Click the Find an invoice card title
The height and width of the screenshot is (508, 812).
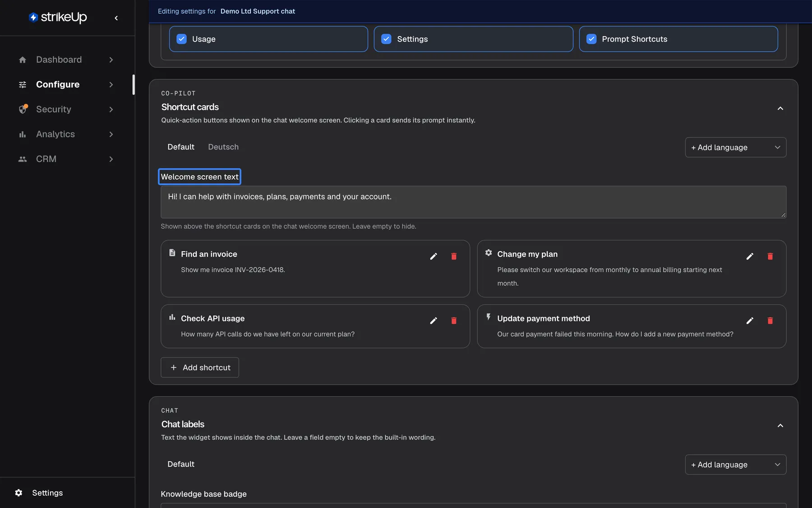pyautogui.click(x=209, y=254)
